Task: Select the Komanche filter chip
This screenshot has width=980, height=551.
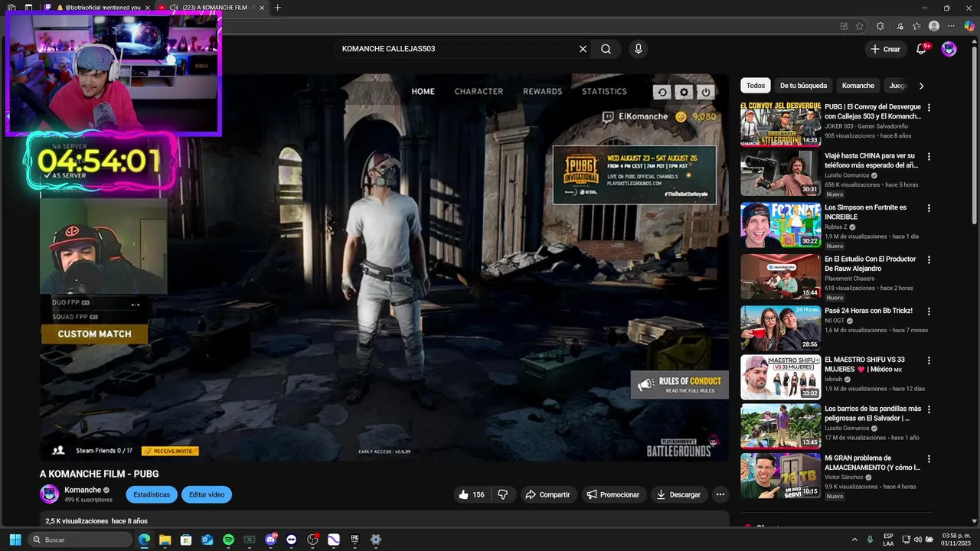Action: [857, 86]
